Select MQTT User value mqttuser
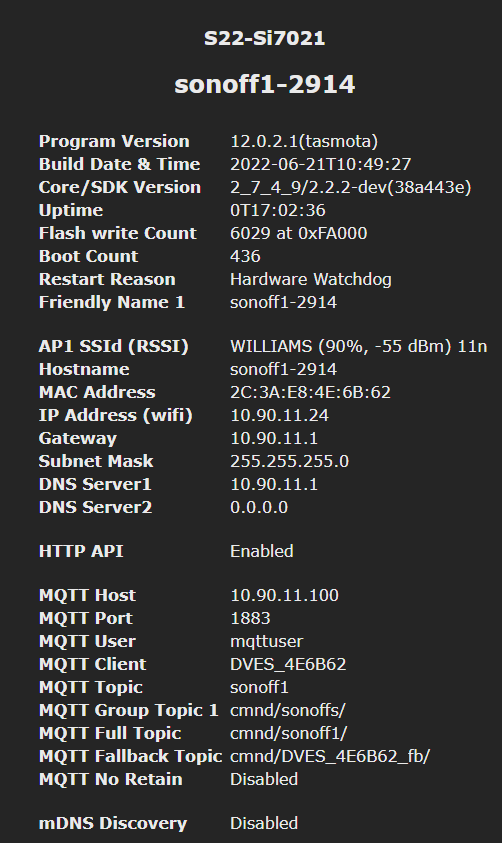This screenshot has width=502, height=843. point(267,641)
